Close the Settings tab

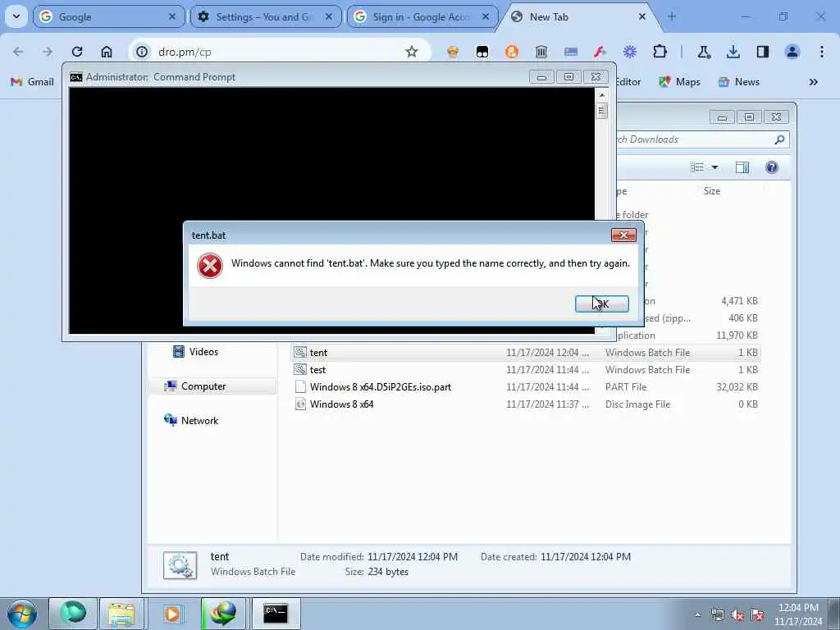click(329, 16)
